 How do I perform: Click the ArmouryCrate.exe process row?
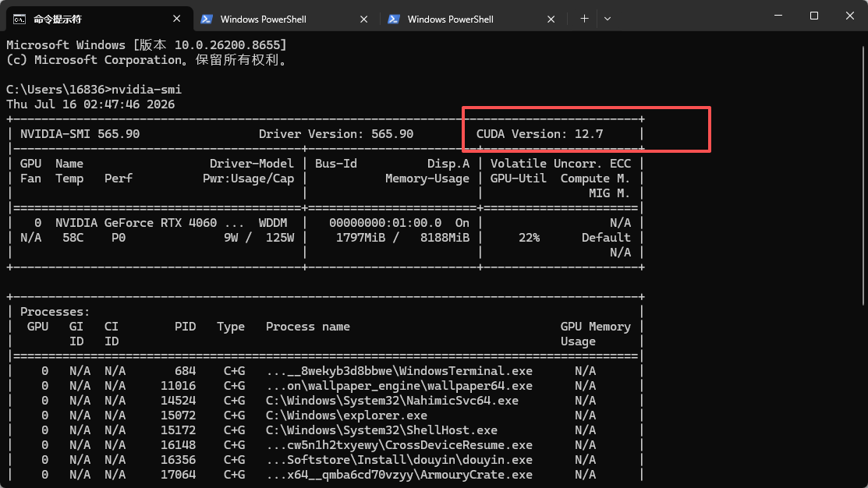325,475
